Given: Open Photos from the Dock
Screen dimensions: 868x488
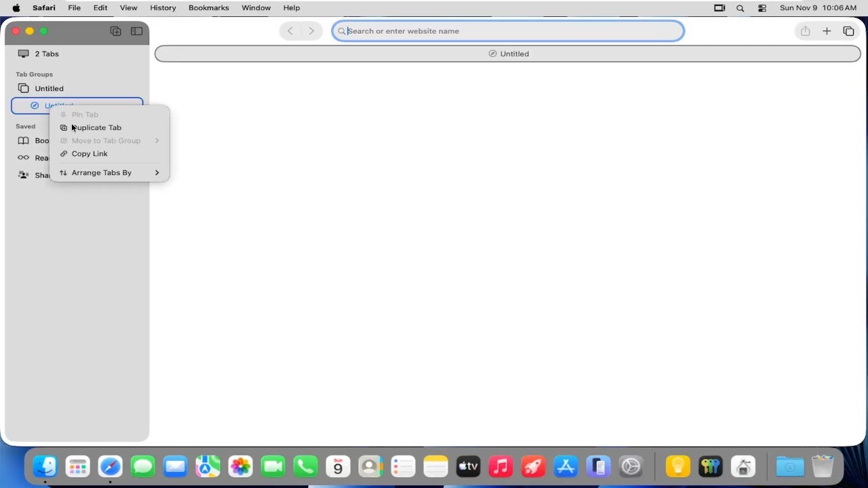Looking at the screenshot, I should 240,466.
